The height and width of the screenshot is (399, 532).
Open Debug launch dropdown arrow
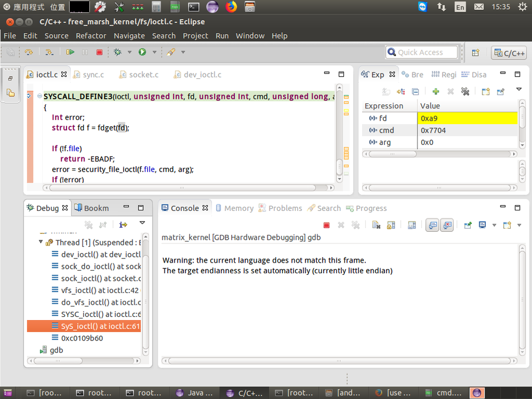point(129,52)
